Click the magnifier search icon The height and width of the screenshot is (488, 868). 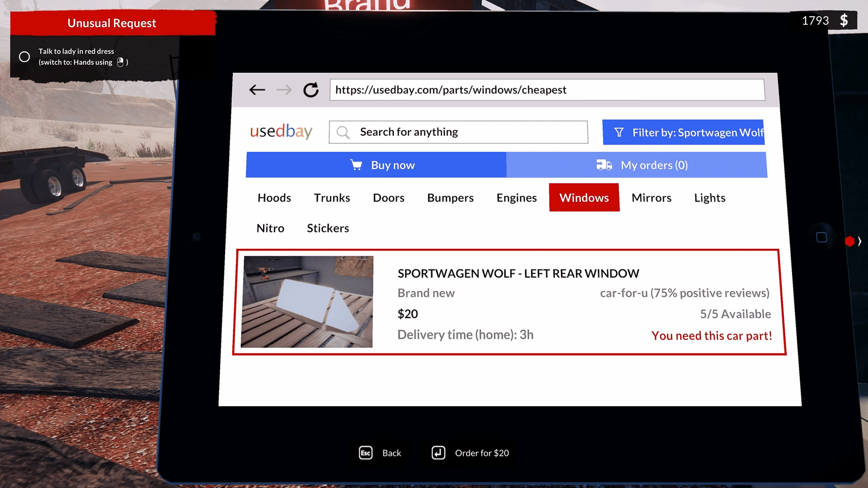(343, 132)
